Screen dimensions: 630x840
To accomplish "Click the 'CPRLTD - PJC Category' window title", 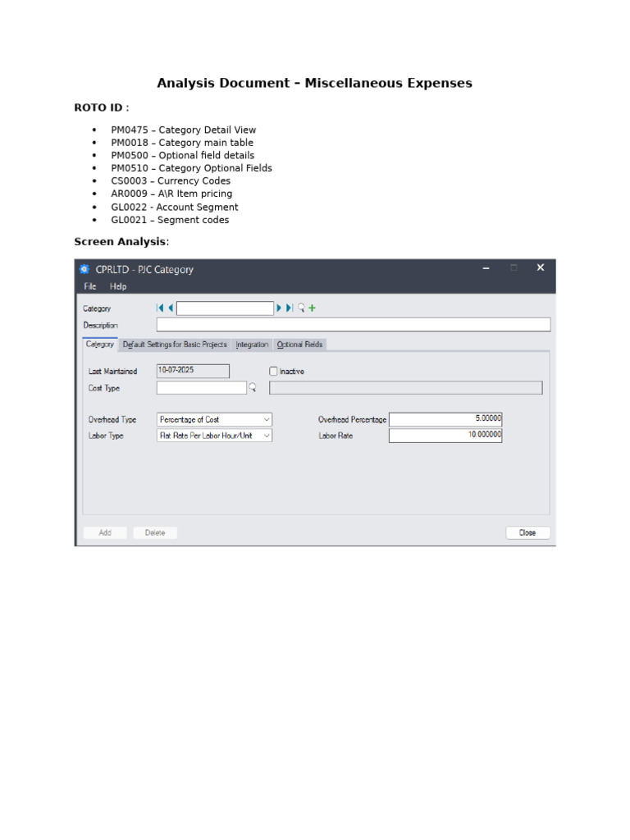I will [x=144, y=269].
